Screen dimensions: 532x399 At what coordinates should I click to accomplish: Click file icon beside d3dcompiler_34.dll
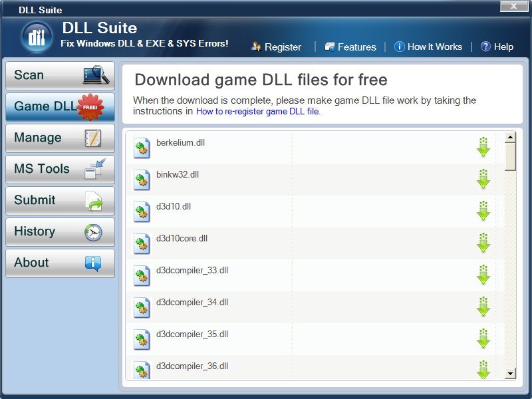tap(142, 307)
